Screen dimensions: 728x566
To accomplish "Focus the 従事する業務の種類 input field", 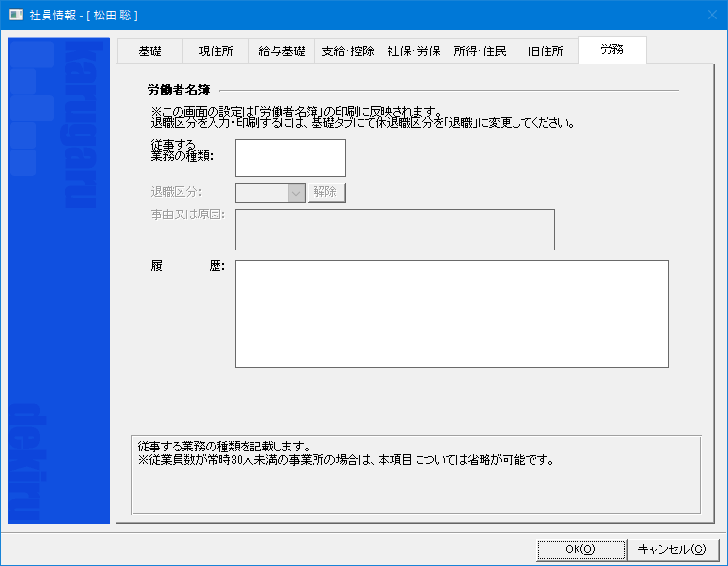I will (x=290, y=158).
